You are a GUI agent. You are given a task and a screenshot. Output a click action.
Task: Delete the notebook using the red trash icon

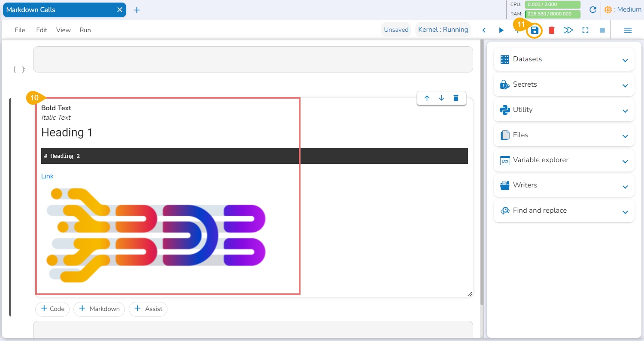coord(552,30)
